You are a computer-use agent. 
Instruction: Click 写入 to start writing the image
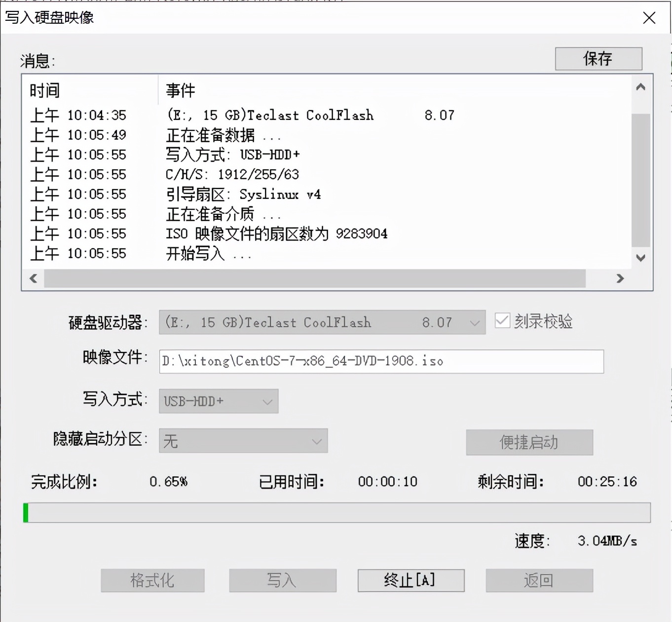282,581
